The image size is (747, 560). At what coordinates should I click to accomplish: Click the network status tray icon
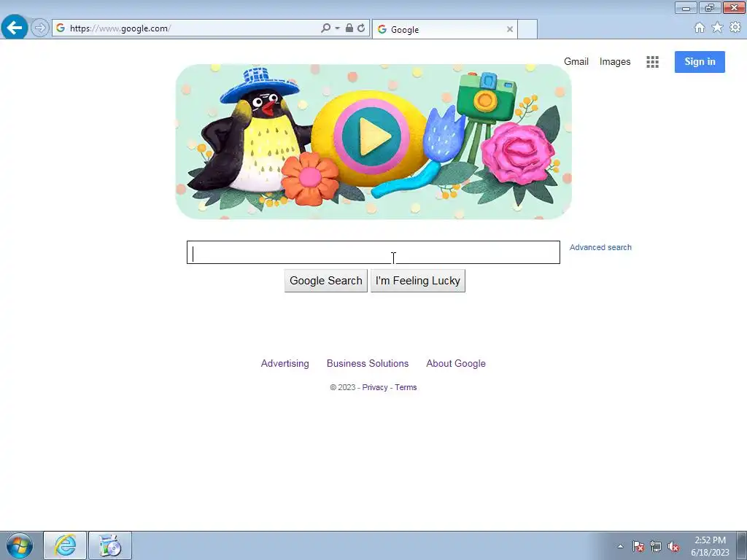point(656,546)
